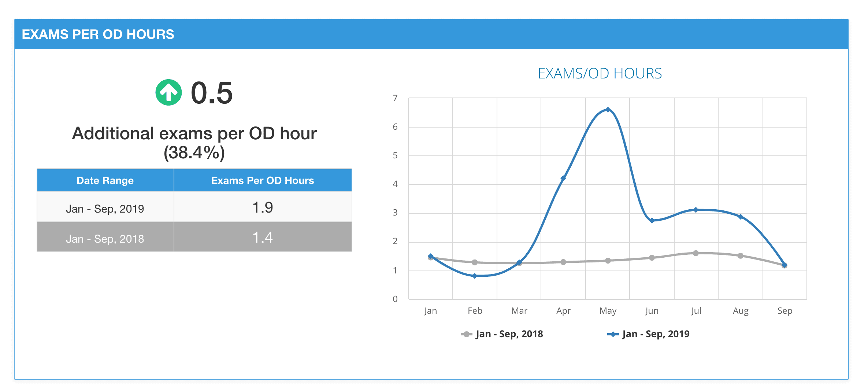Click the May 2018 gray data point

tap(608, 261)
